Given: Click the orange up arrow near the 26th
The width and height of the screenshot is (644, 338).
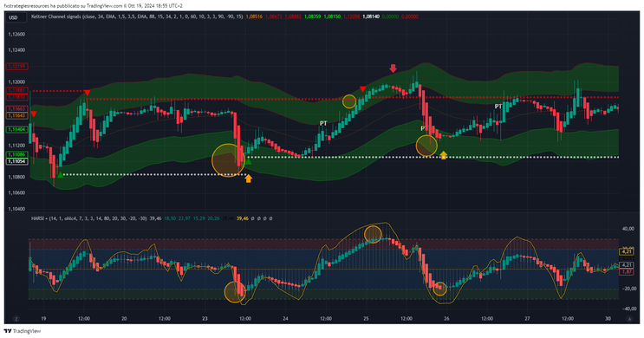Looking at the screenshot, I should [443, 155].
